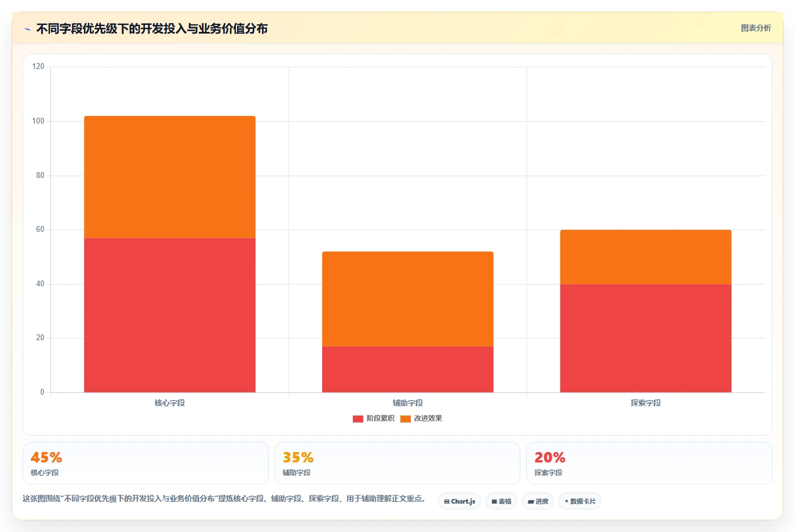The image size is (795, 532).
Task: Click the icon inside the Chart.js chip
Action: coord(447,502)
